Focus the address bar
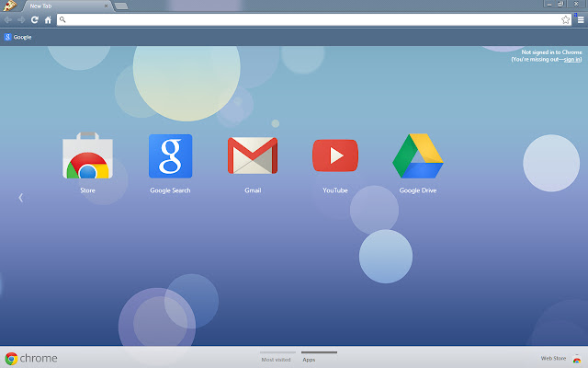This screenshot has width=588, height=368. click(x=314, y=20)
